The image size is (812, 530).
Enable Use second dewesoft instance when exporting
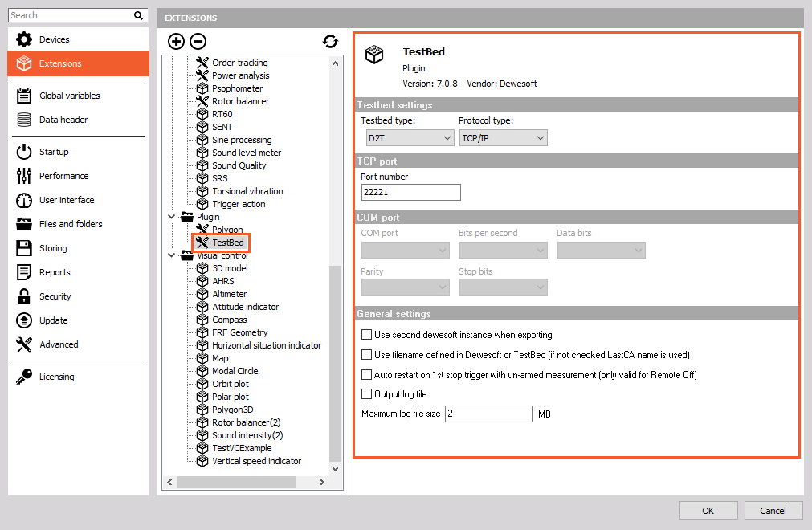[366, 335]
